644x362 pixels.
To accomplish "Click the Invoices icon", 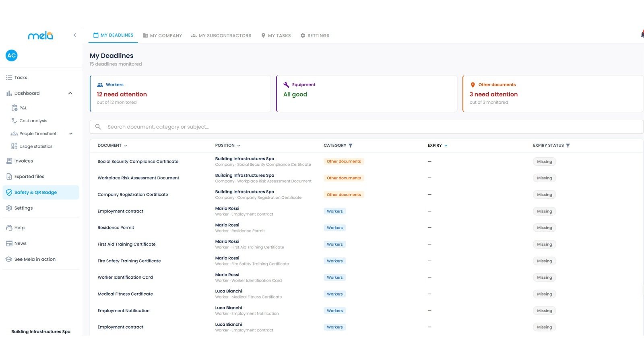I will 9,161.
